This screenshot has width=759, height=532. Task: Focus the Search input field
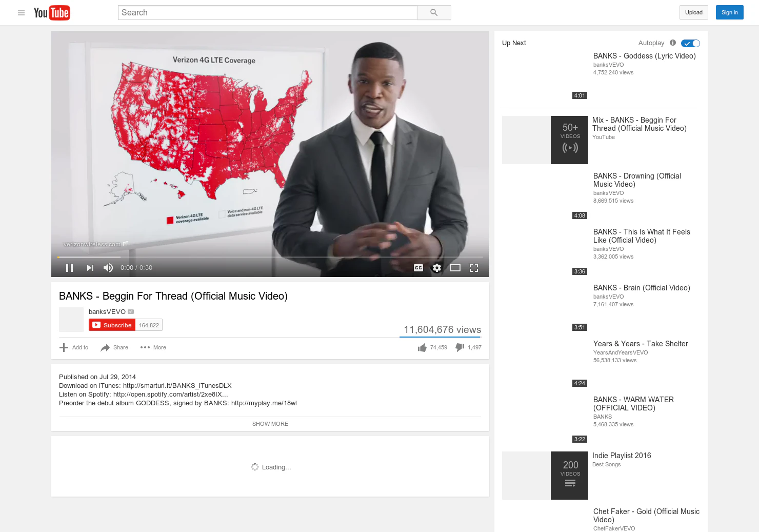pos(267,13)
